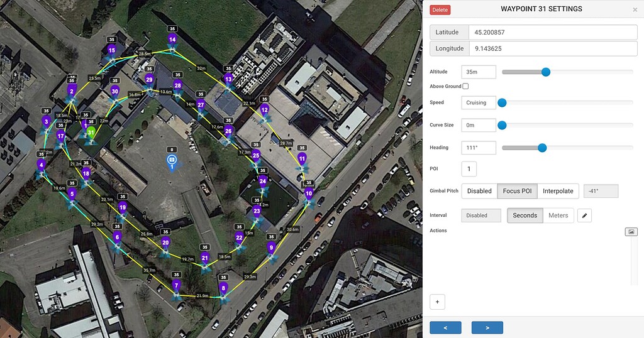This screenshot has height=338, width=644.
Task: Adjust the Curve Size slider handle
Action: point(502,125)
